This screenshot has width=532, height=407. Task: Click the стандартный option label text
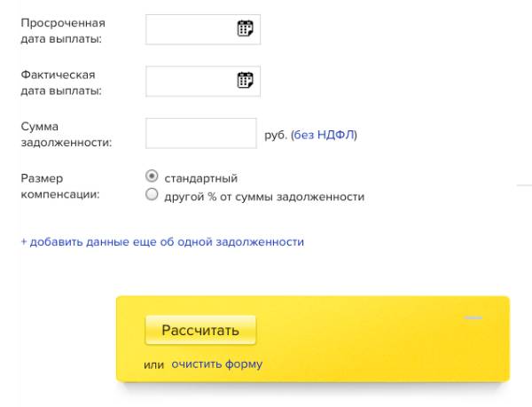click(x=201, y=178)
